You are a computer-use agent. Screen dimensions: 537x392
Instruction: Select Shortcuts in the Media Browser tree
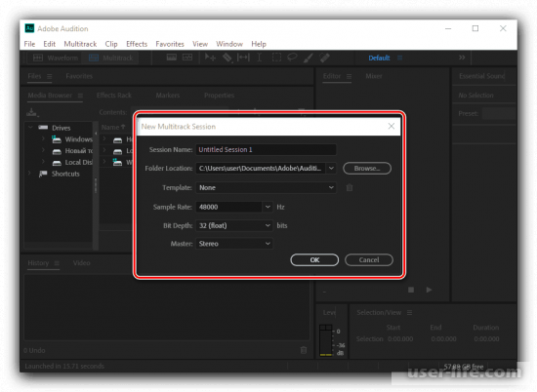pos(65,174)
